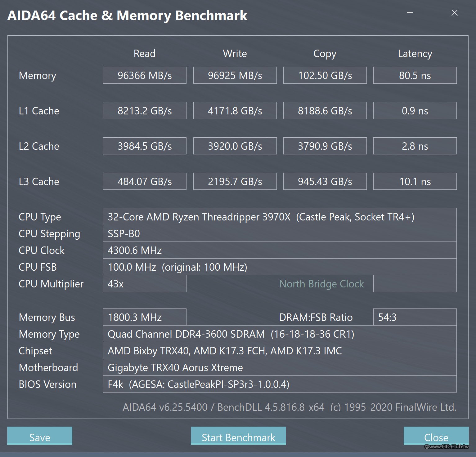Click the Save button
The height and width of the screenshot is (457, 476).
pyautogui.click(x=40, y=436)
